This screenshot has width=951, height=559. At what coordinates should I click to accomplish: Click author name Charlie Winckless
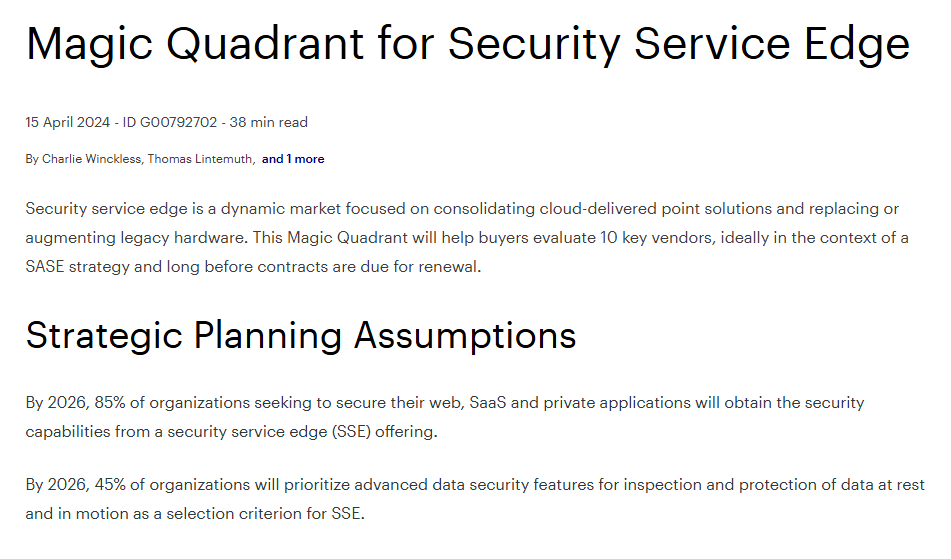[x=92, y=159]
